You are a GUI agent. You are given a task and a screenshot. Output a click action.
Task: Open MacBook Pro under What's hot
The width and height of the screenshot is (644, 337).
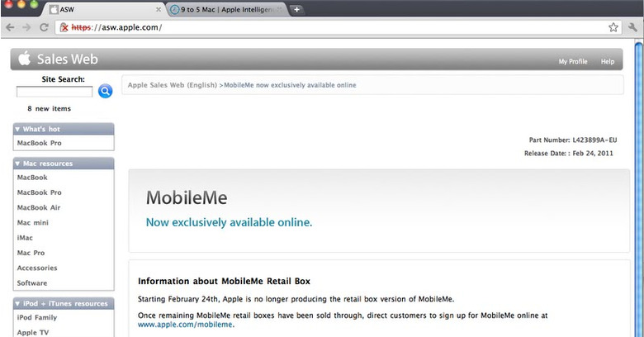[40, 143]
